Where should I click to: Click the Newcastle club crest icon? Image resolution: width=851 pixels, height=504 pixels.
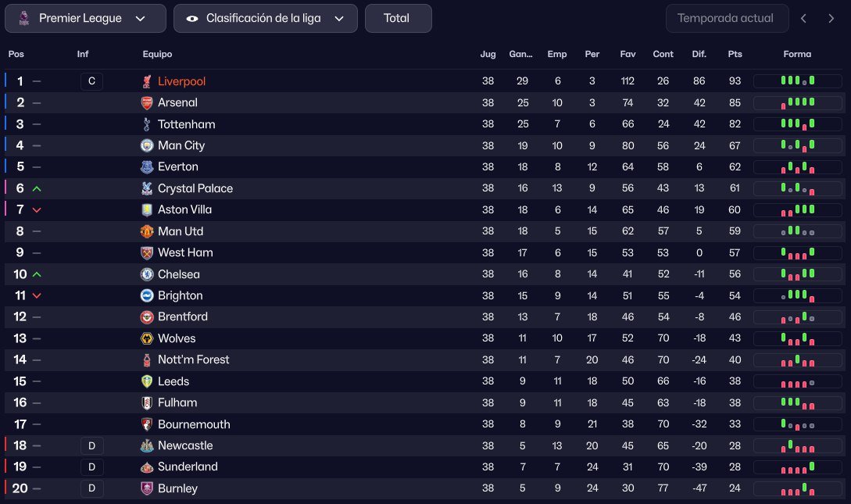tap(147, 445)
